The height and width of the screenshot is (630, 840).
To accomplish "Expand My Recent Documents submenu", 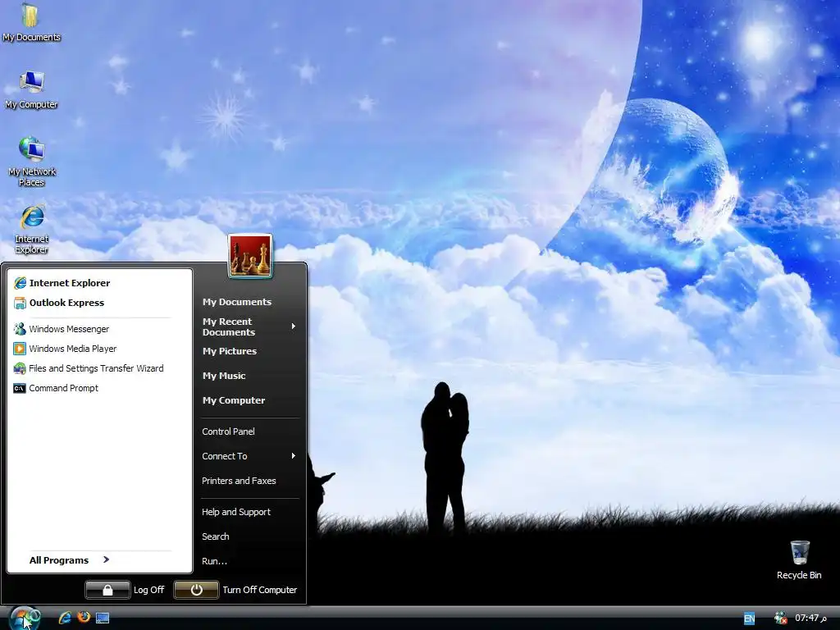I will (x=249, y=326).
